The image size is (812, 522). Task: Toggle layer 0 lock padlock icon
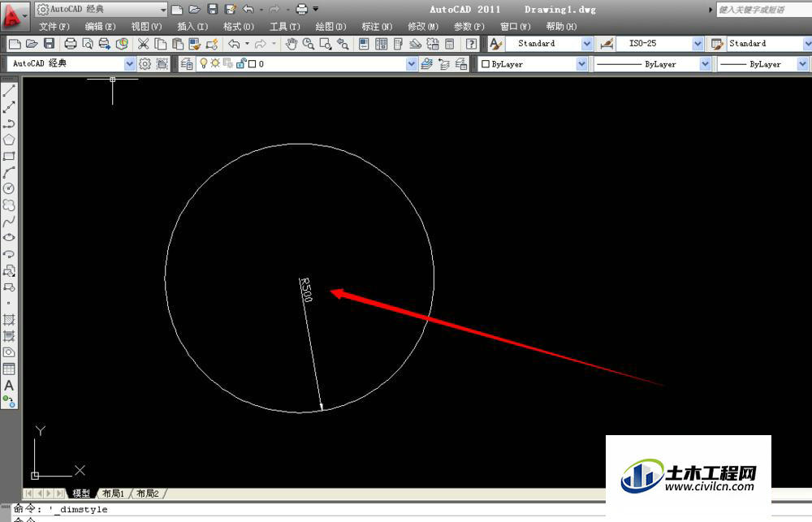click(x=241, y=63)
